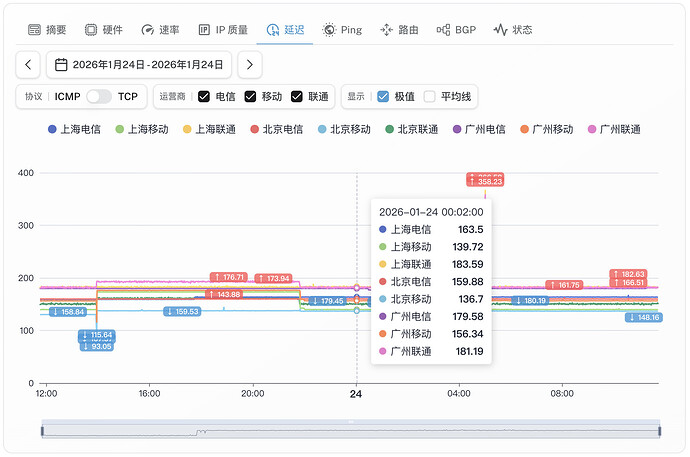Open the 状态 pulse icon
Viewport: 690px width, 457px height.
500,29
